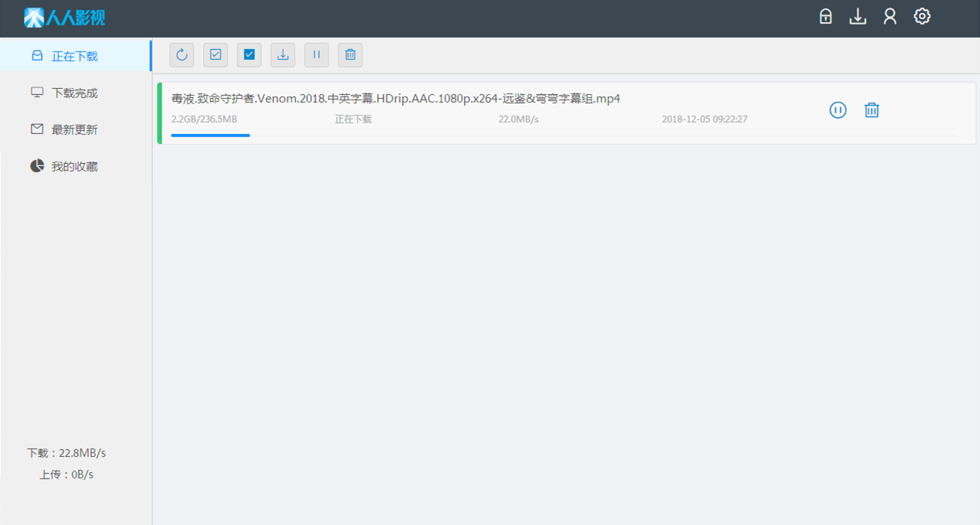Image resolution: width=980 pixels, height=525 pixels.
Task: Click the 人人影视 logo
Action: [x=65, y=17]
